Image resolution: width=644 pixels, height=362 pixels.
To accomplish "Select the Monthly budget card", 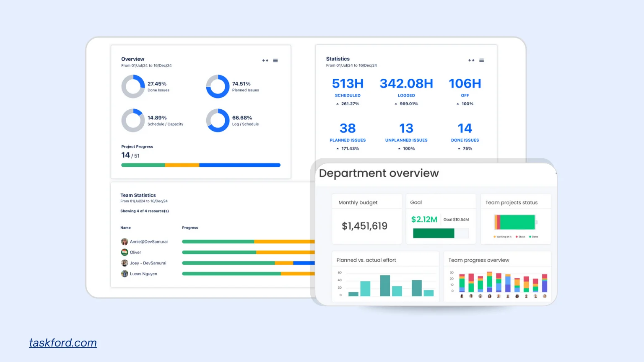I will (x=366, y=219).
